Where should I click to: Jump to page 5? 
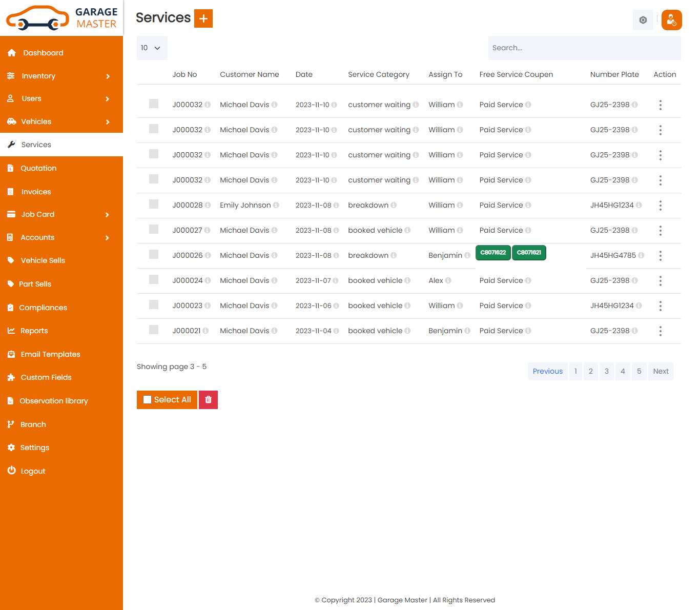639,371
